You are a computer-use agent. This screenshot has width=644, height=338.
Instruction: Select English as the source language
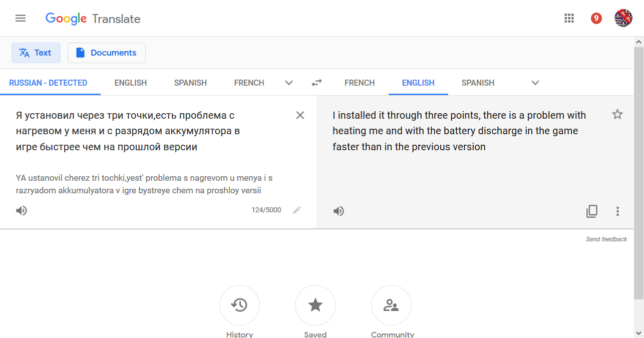click(131, 83)
